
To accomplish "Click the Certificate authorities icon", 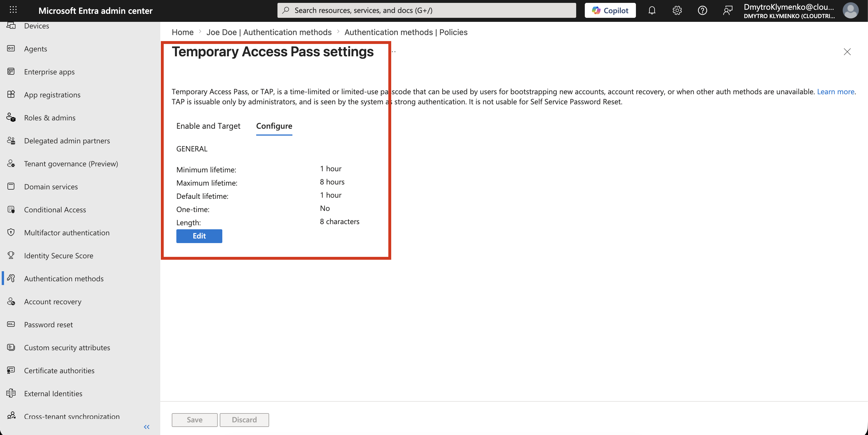I will coord(11,370).
